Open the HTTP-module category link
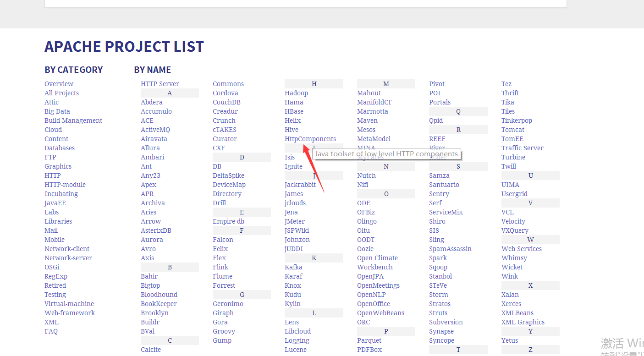The width and height of the screenshot is (644, 356). 65,185
